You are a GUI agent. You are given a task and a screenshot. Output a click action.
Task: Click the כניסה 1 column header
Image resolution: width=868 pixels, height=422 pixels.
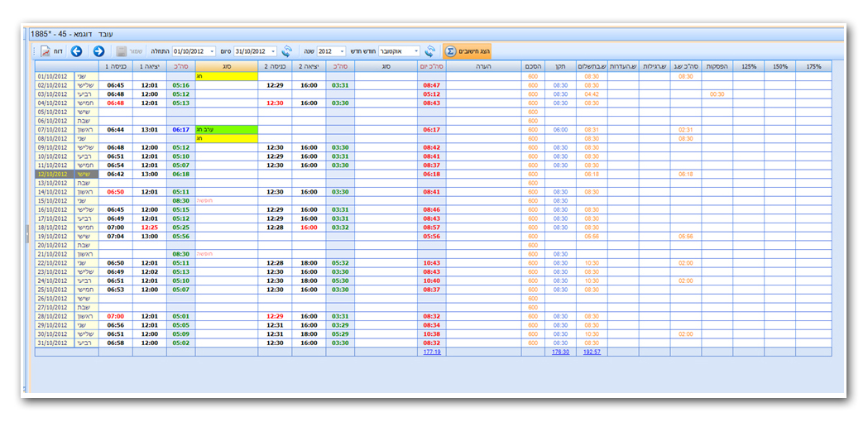117,65
